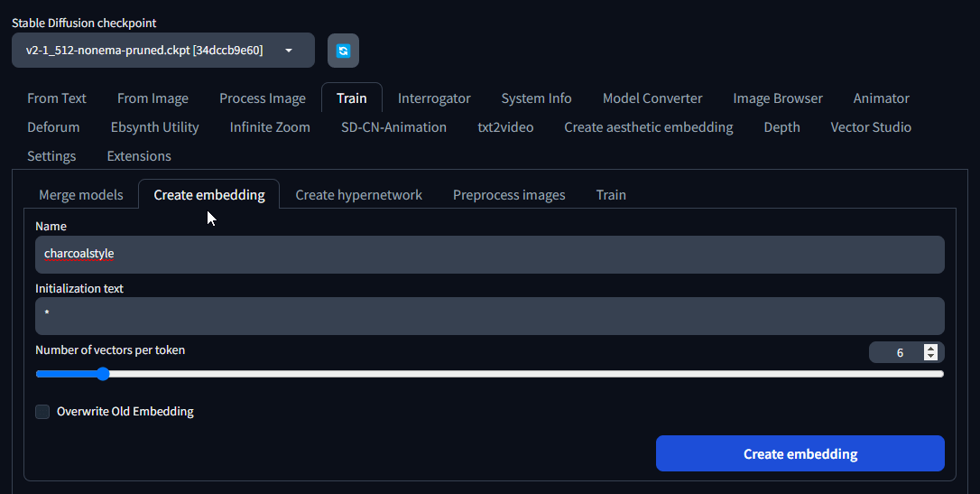Switch to the From Text tab
The image size is (980, 494).
(57, 98)
